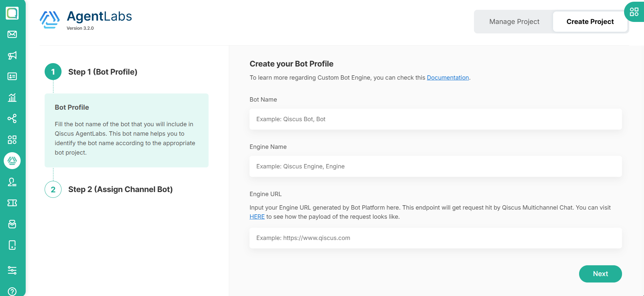
Task: Open the sliders settings icon in sidebar
Action: pyautogui.click(x=12, y=270)
